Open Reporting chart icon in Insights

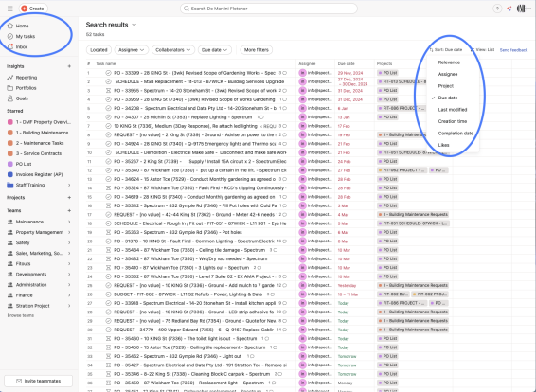point(10,78)
